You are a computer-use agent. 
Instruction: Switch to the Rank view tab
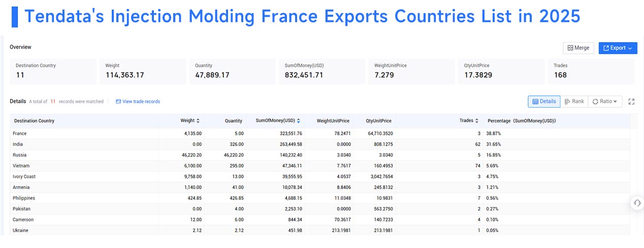pos(574,101)
